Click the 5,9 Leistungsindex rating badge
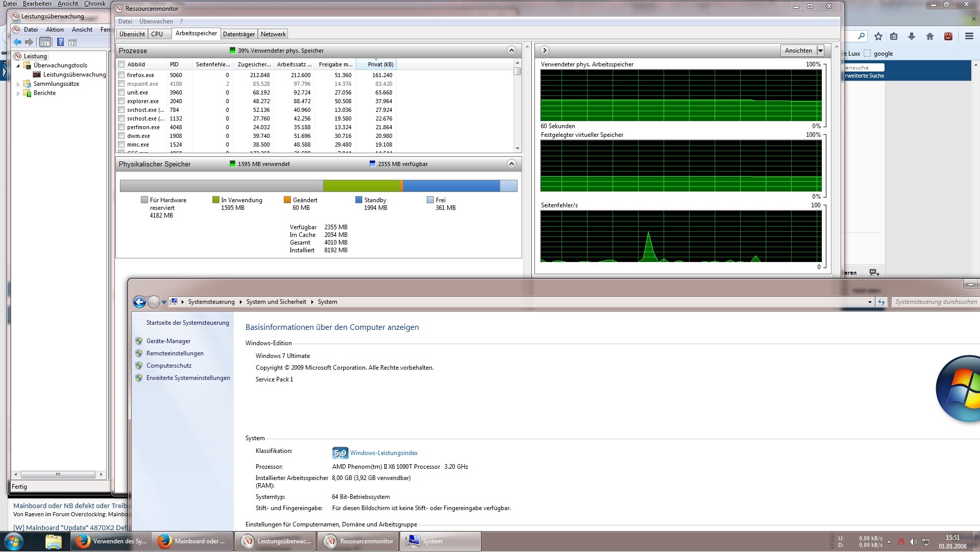The image size is (980, 552). 340,453
